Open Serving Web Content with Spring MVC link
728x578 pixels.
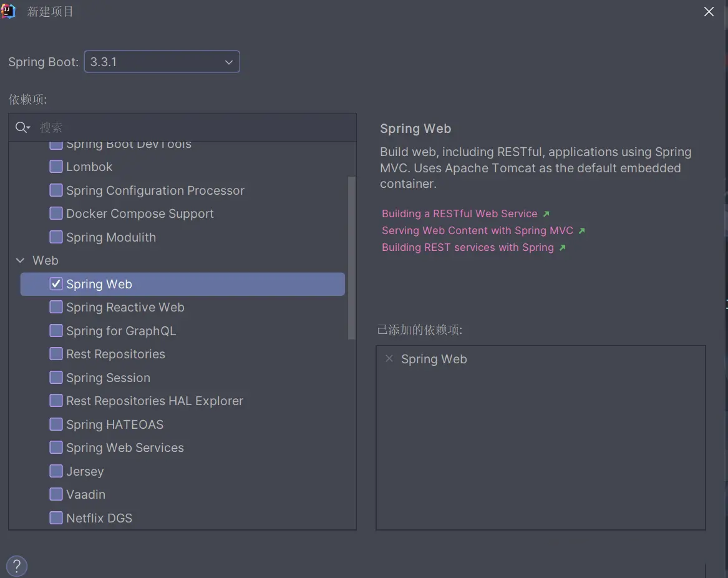477,230
